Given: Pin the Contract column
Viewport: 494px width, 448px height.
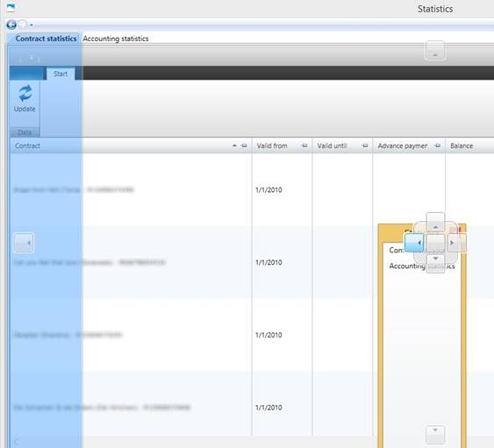Looking at the screenshot, I should click(x=244, y=146).
